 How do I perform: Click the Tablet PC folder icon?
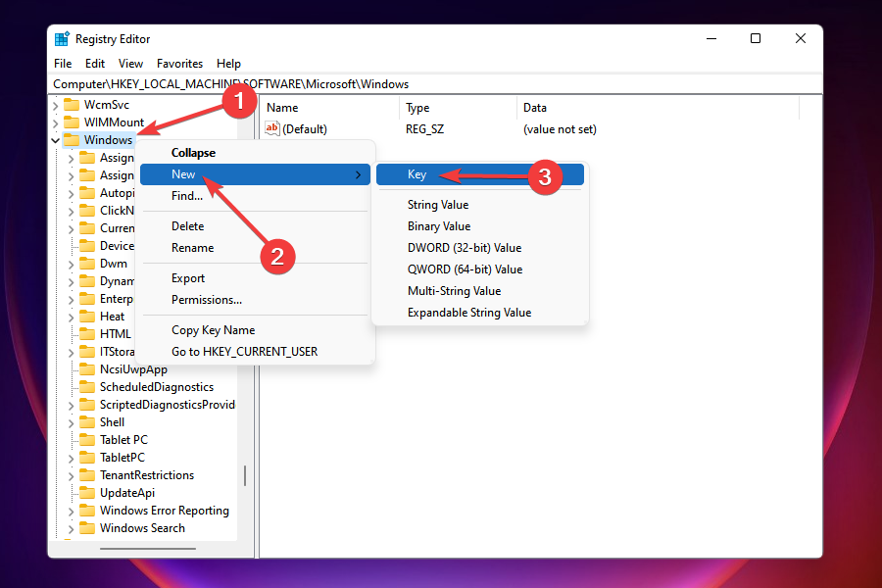click(87, 439)
